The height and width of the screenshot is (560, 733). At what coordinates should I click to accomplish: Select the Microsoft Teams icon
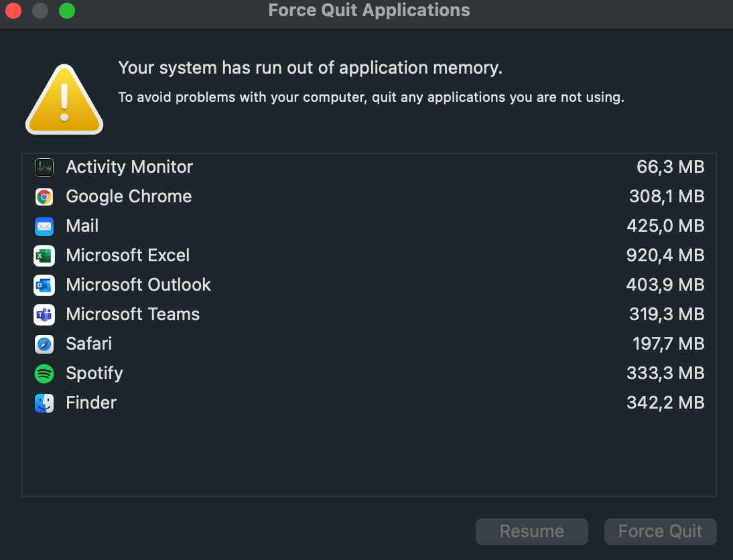pos(44,315)
